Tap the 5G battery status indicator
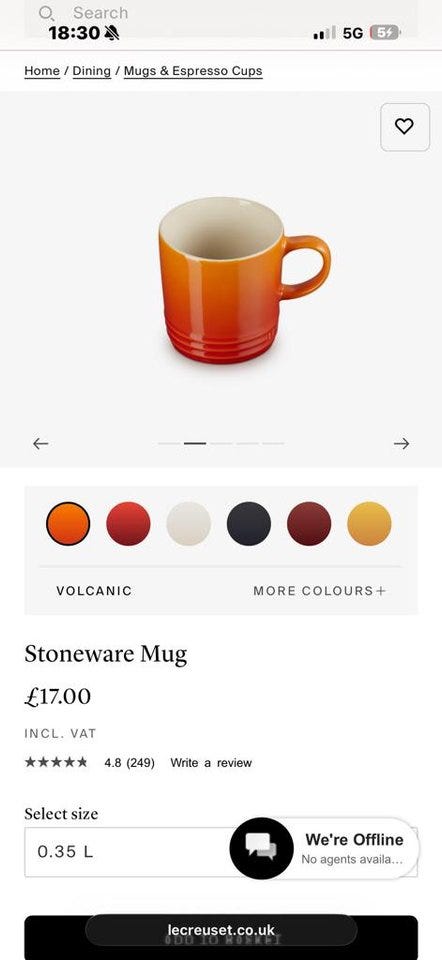Image resolution: width=442 pixels, height=960 pixels. [386, 33]
